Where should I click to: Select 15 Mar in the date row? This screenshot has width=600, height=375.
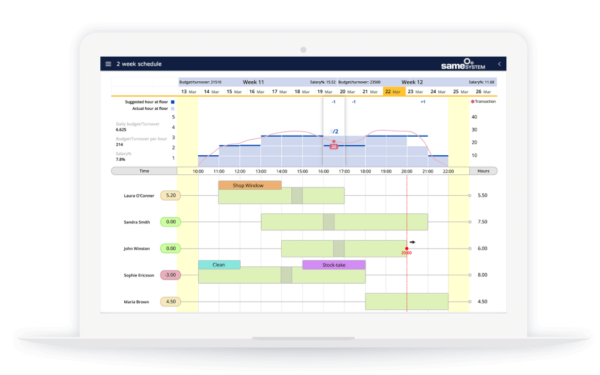[x=234, y=92]
